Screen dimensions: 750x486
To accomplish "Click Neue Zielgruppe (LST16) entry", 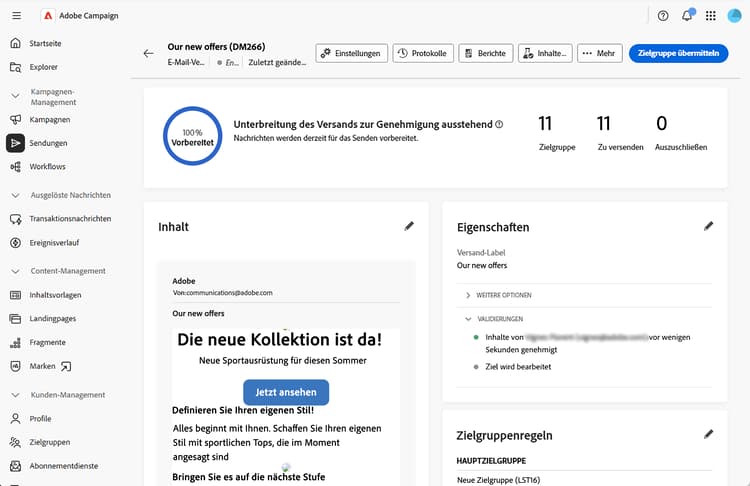I will pos(498,480).
